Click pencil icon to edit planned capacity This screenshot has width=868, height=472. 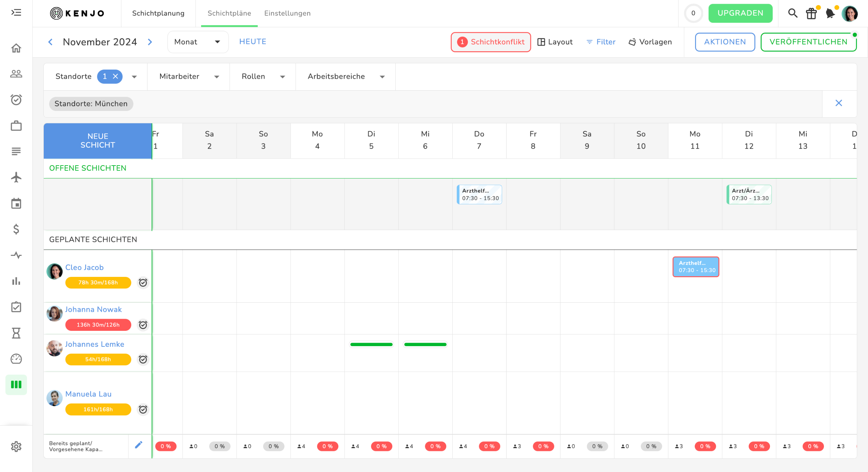click(138, 445)
